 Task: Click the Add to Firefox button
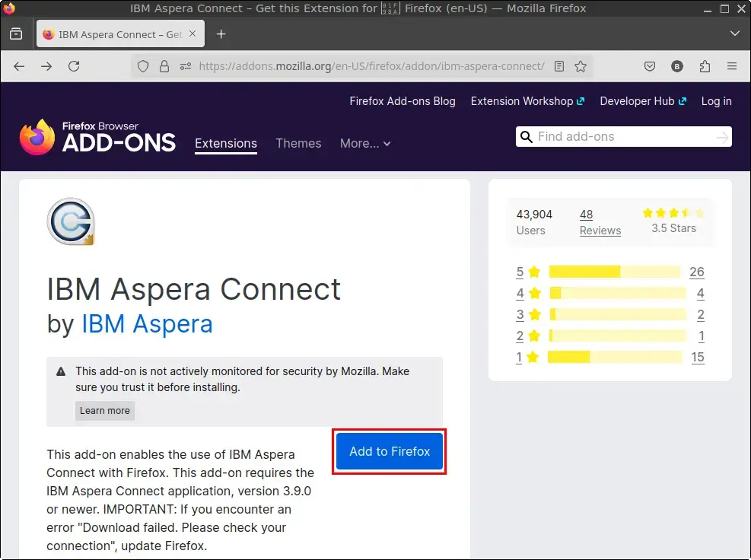(x=390, y=451)
